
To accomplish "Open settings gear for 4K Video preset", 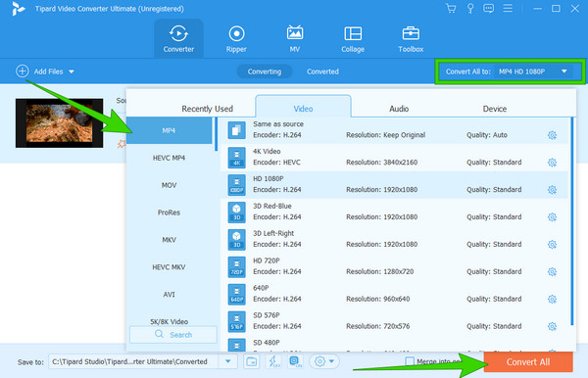I will pyautogui.click(x=552, y=163).
